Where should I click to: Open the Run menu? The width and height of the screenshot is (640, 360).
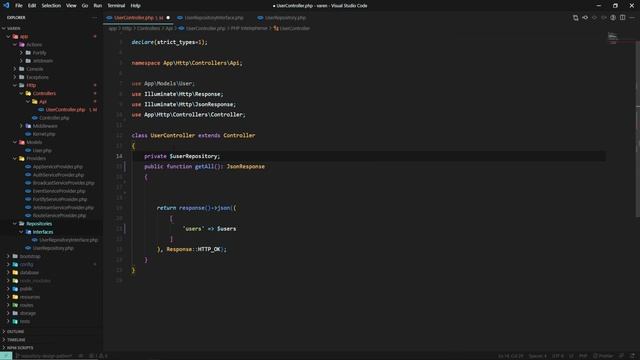pos(98,6)
